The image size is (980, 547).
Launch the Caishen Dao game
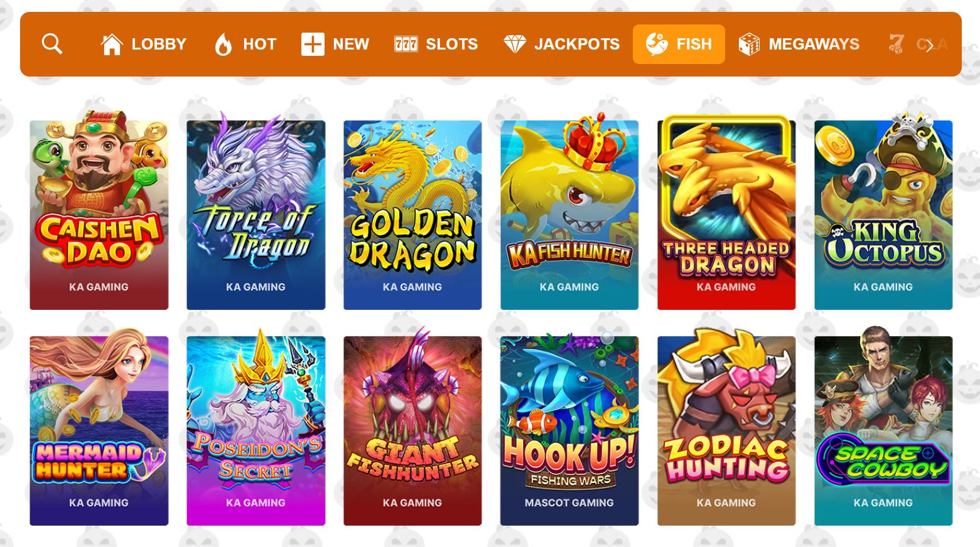pyautogui.click(x=99, y=211)
